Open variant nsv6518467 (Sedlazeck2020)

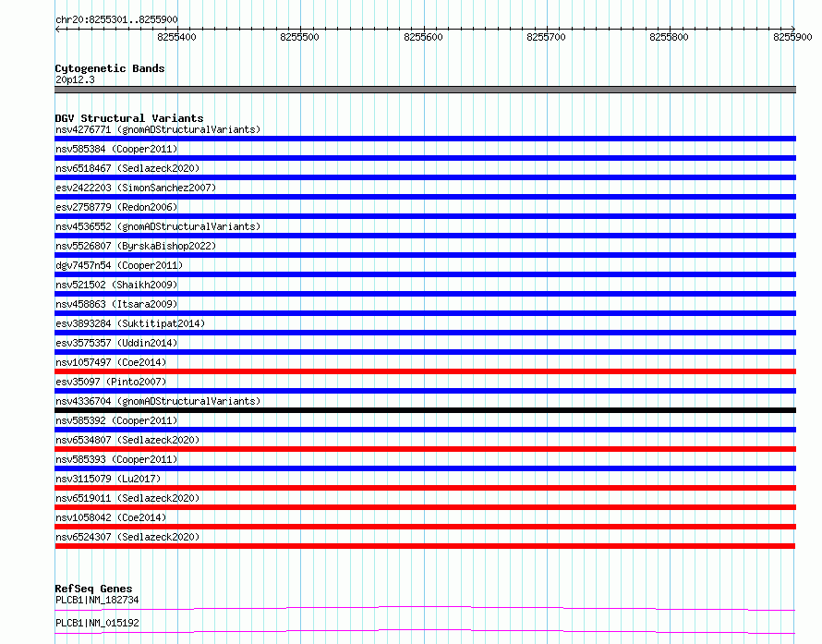pyautogui.click(x=127, y=168)
